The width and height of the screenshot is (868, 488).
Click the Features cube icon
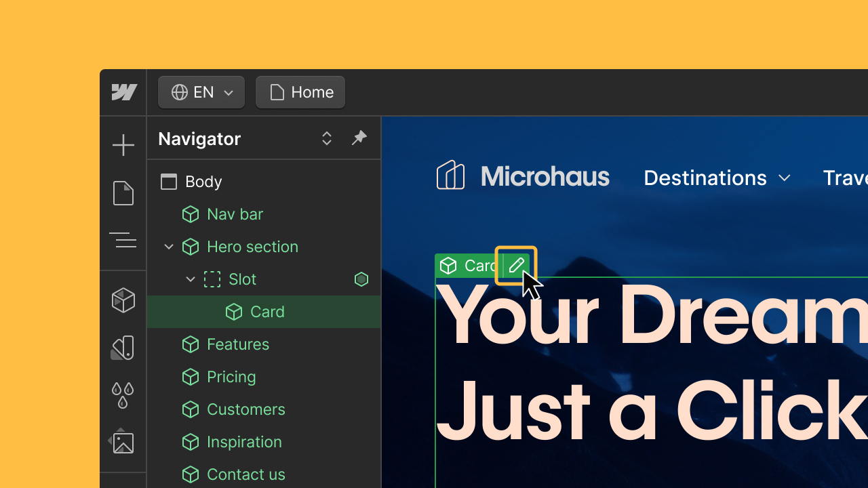191,344
